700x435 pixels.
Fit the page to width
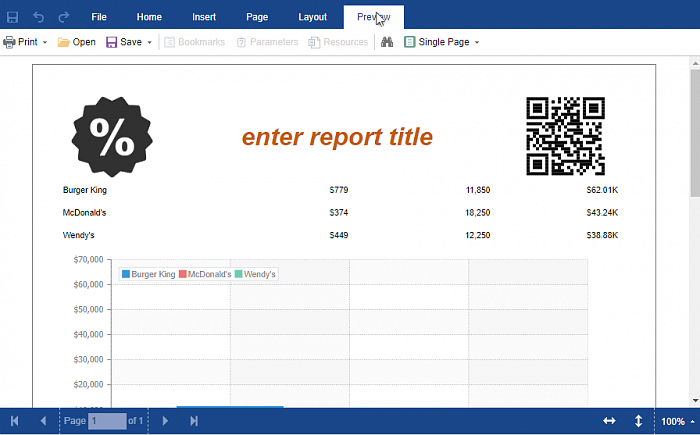(x=609, y=421)
